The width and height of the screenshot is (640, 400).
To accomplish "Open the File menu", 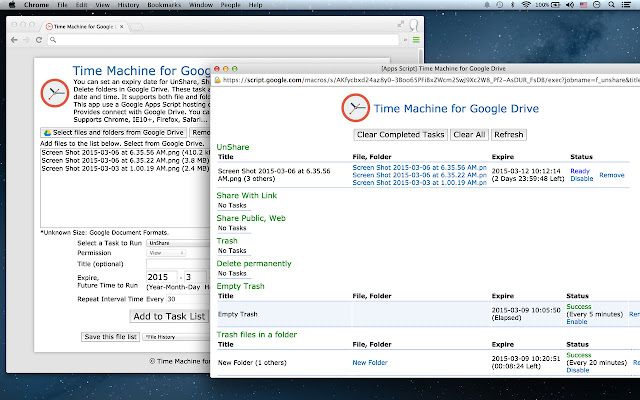I will click(62, 5).
